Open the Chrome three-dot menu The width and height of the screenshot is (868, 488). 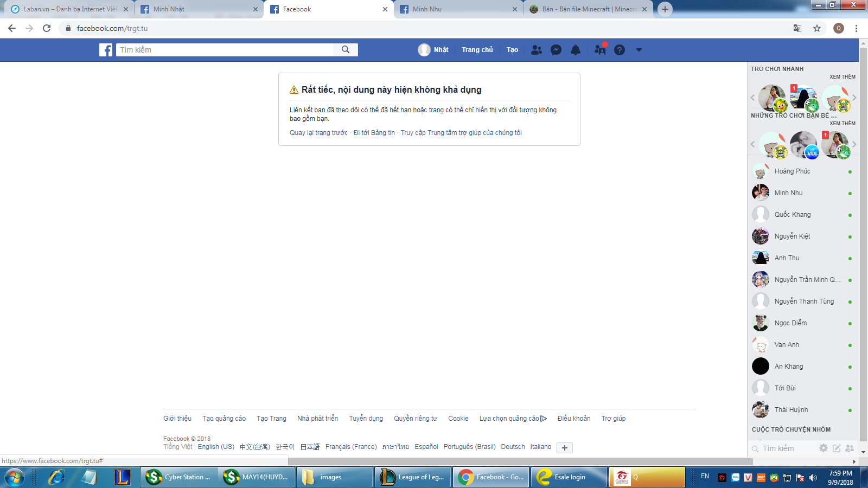coord(857,28)
